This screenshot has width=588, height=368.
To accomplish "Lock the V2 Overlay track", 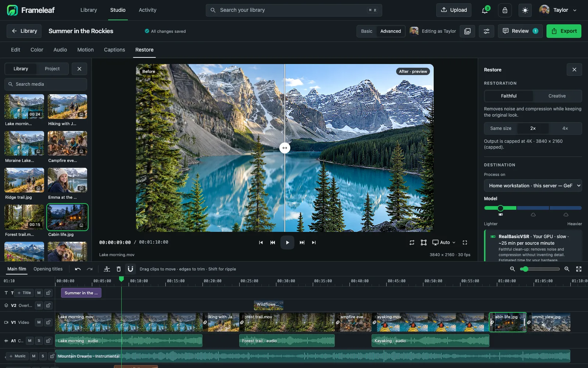I will tap(48, 305).
